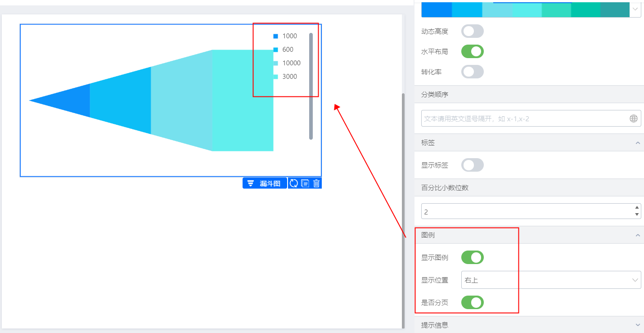Image resolution: width=644 pixels, height=333 pixels.
Task: Click the 百分比小数位数 section header
Action: [529, 187]
